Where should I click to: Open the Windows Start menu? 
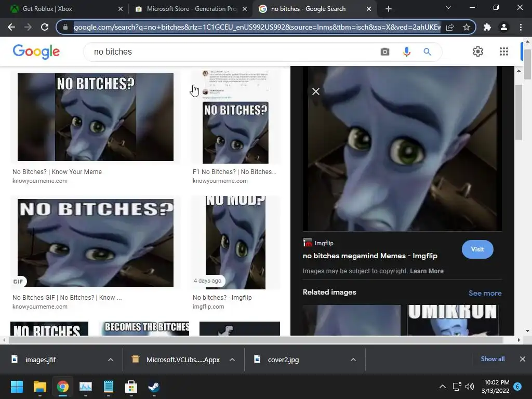pyautogui.click(x=17, y=387)
